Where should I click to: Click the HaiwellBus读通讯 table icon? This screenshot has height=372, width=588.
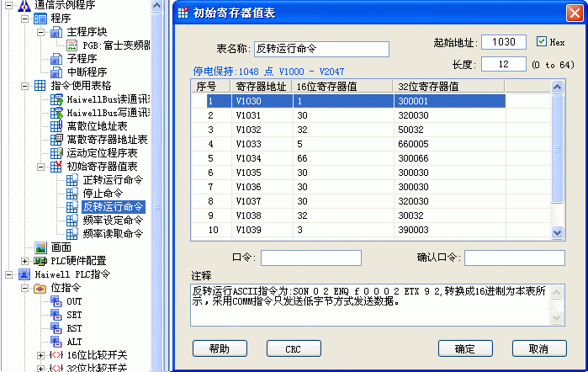[x=56, y=99]
